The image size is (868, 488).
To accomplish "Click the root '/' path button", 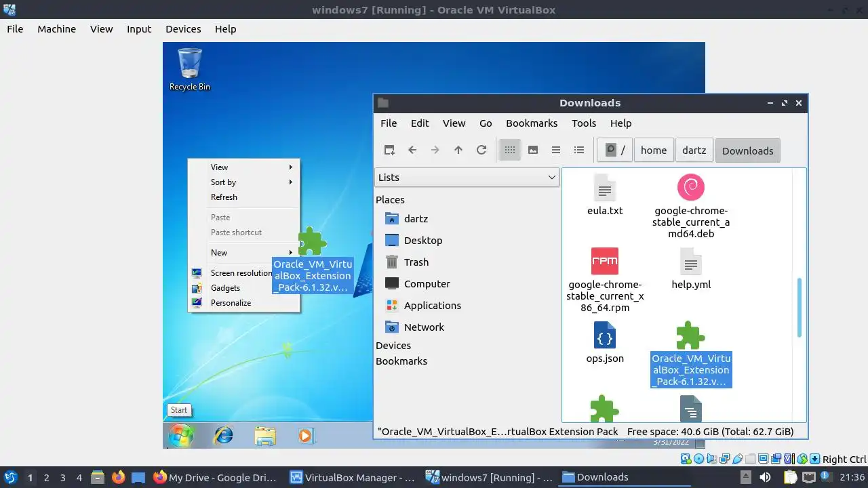I will pyautogui.click(x=614, y=150).
